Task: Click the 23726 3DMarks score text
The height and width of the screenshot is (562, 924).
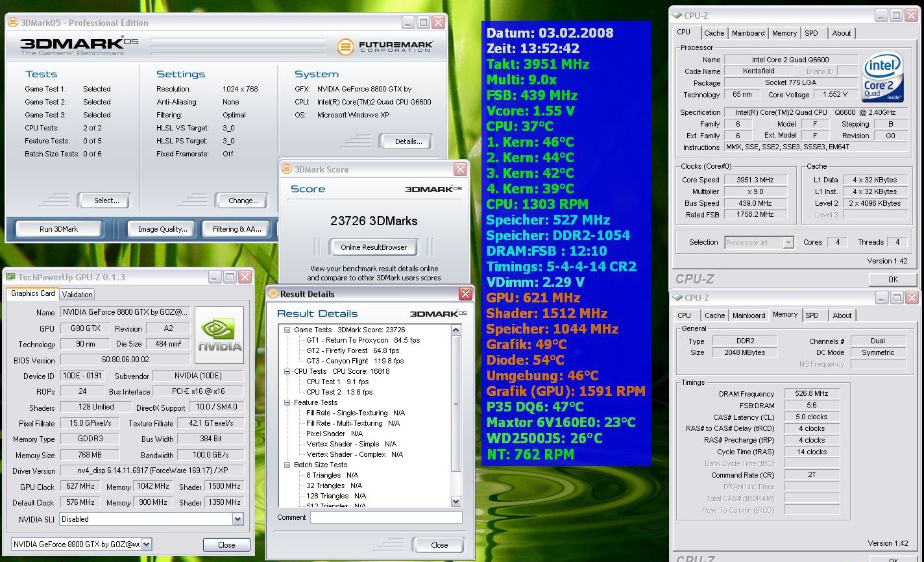Action: point(374,221)
